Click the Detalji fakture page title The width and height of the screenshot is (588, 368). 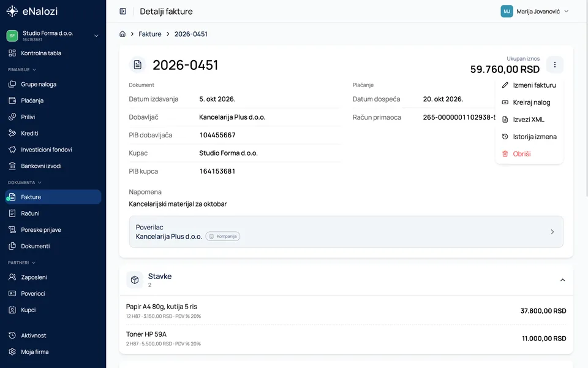point(166,11)
